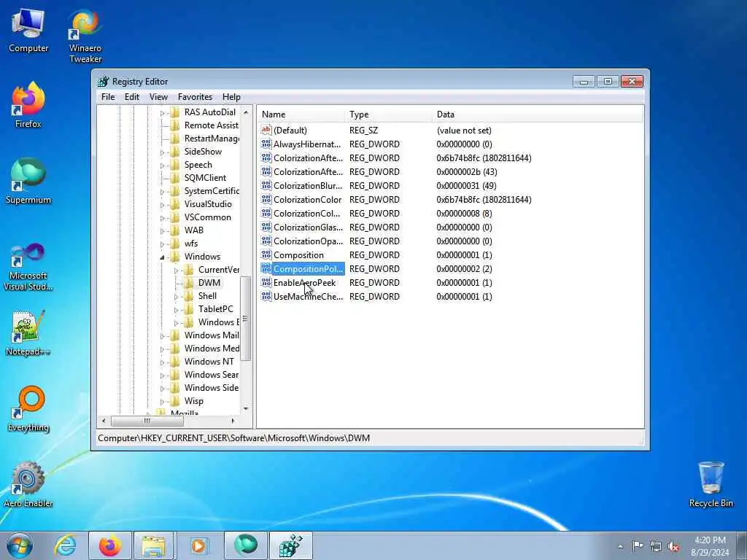Open the File menu

[108, 97]
